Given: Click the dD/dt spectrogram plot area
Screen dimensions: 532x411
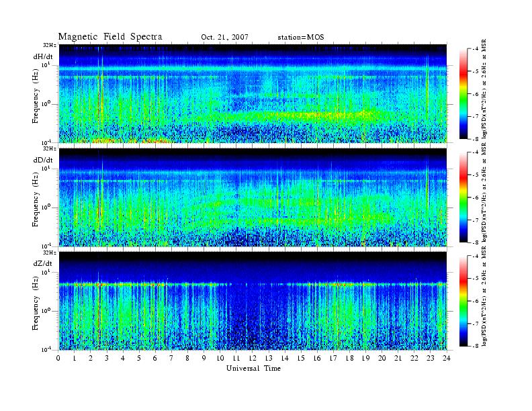Looking at the screenshot, I should click(253, 197).
